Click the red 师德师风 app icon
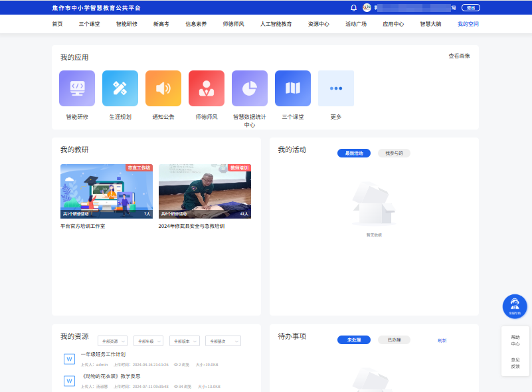This screenshot has height=392, width=532. coord(207,88)
